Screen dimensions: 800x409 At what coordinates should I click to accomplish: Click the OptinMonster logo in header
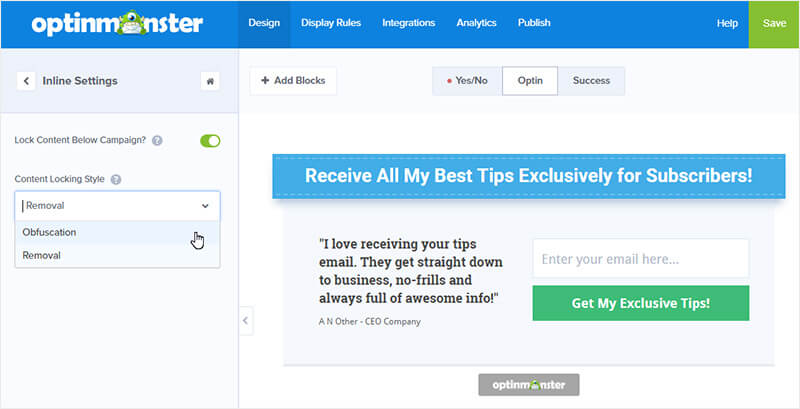pos(117,23)
